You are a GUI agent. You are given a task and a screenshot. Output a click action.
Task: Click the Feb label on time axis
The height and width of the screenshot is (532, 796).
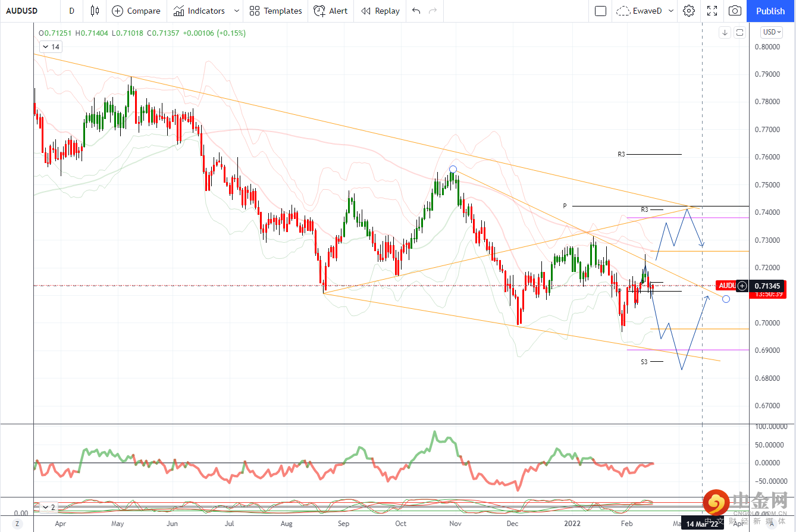click(x=626, y=524)
